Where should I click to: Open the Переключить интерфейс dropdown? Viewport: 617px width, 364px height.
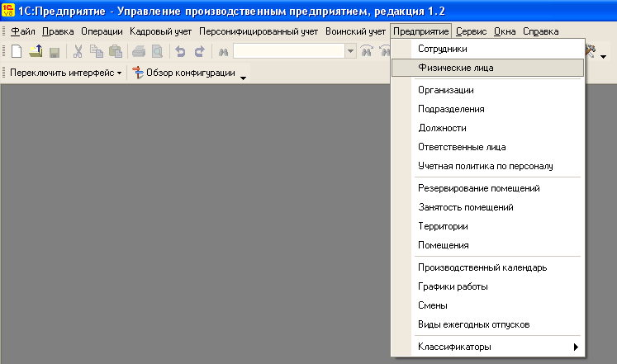click(65, 73)
